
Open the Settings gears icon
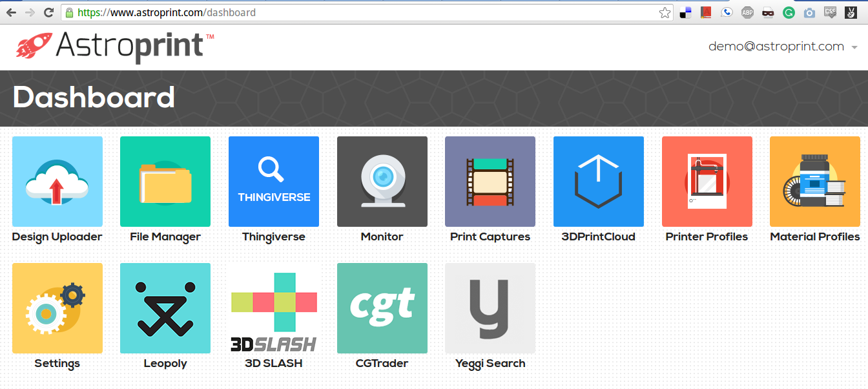click(x=57, y=308)
